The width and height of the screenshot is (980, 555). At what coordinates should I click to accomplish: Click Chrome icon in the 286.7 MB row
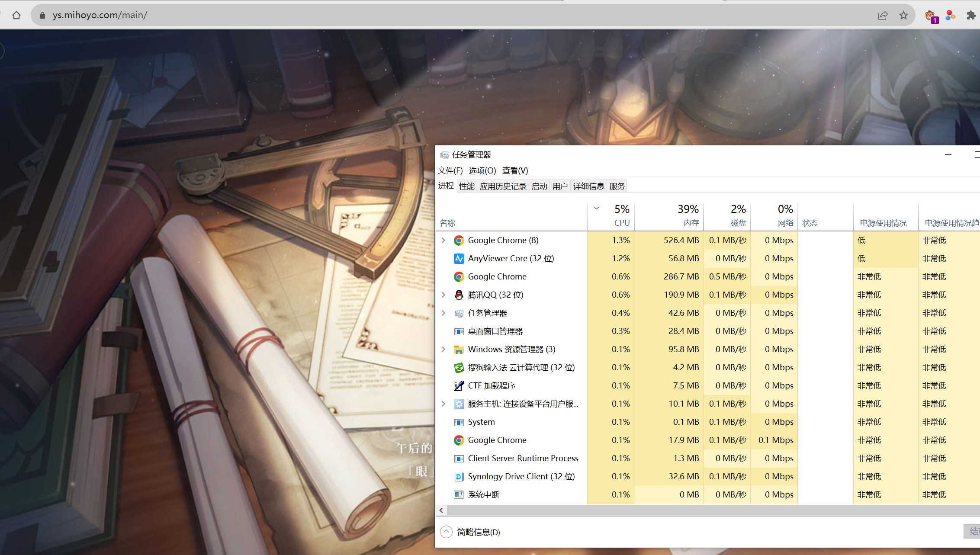(459, 277)
